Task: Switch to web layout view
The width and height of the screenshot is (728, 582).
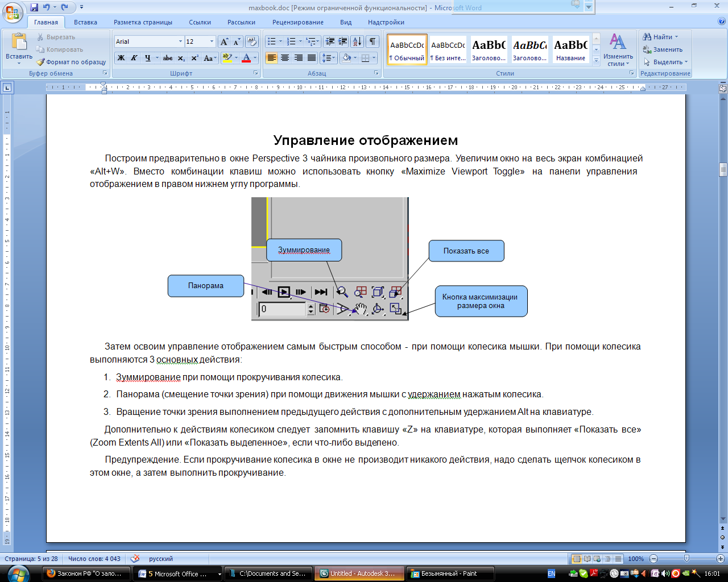Action: [x=598, y=559]
